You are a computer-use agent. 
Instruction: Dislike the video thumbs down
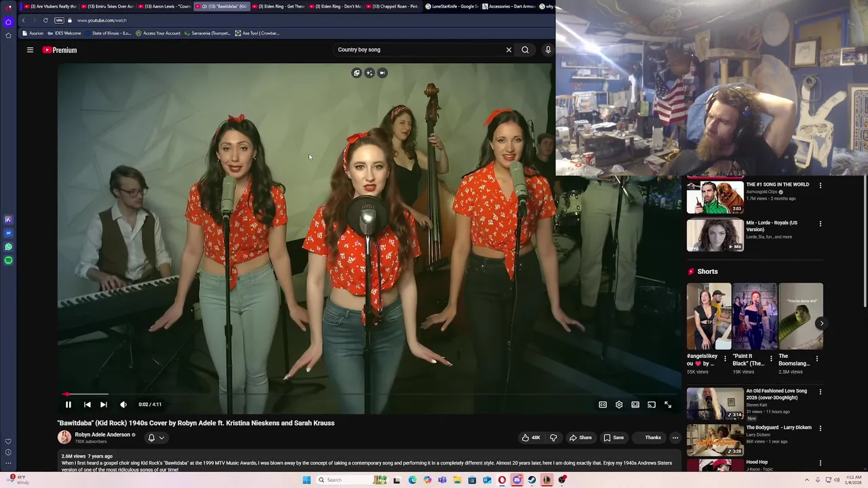[553, 438]
